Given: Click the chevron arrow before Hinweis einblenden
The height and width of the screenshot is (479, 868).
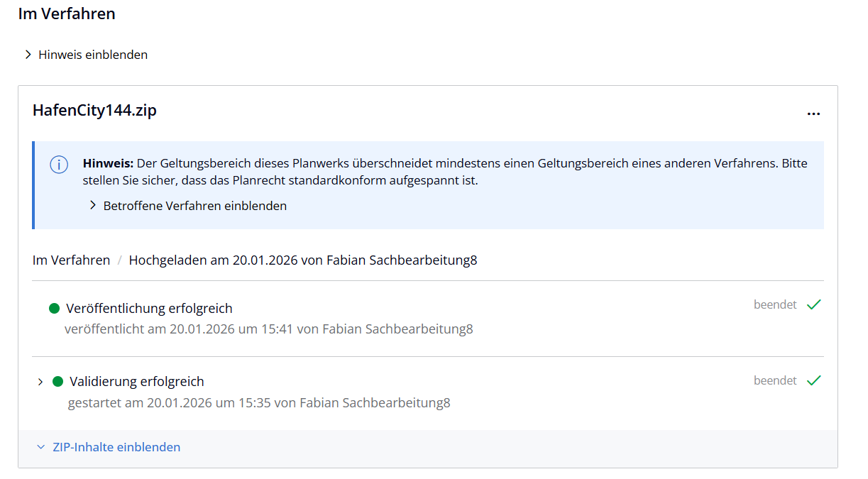Looking at the screenshot, I should (28, 55).
